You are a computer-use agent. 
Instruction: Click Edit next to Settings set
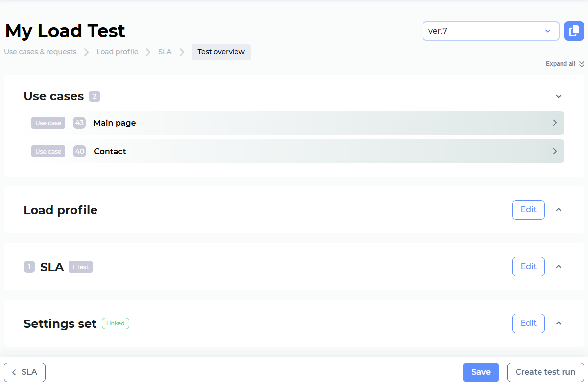[528, 323]
